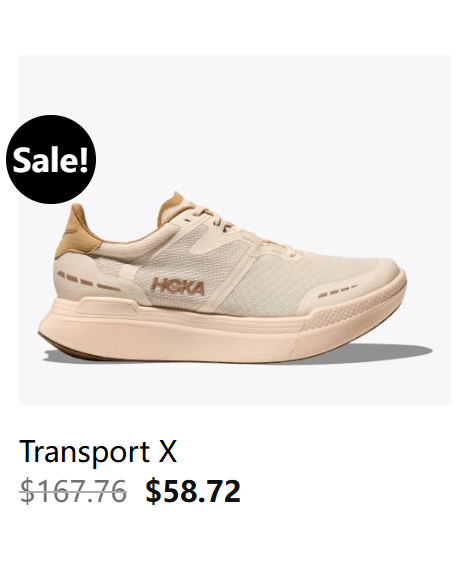Click the tan tongue of the shoe
The image size is (476, 578).
[x=171, y=206]
